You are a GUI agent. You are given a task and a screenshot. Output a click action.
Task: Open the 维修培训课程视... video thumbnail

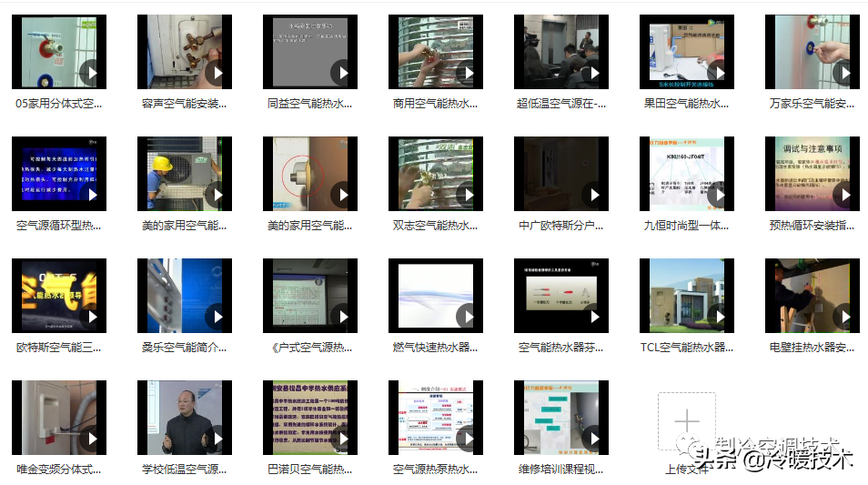tap(561, 418)
